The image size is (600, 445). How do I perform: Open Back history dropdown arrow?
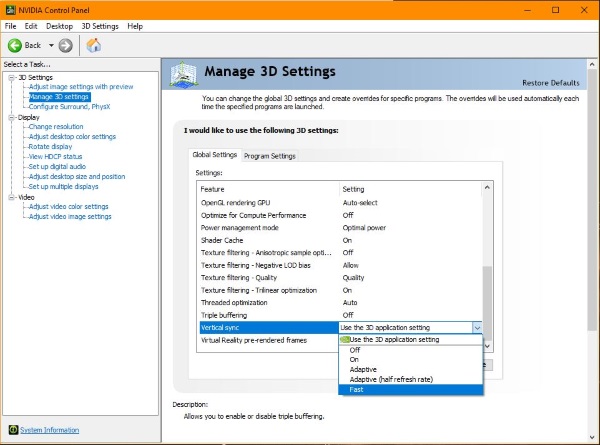(x=51, y=46)
